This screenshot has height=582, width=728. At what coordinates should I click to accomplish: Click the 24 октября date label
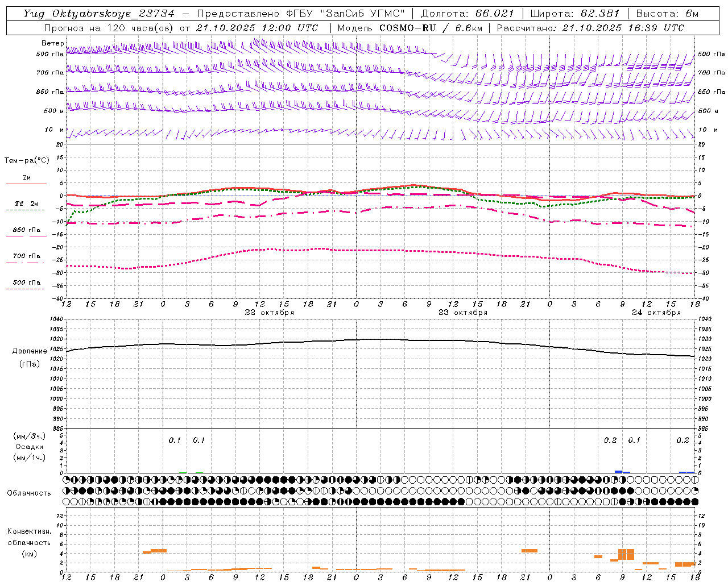click(656, 313)
